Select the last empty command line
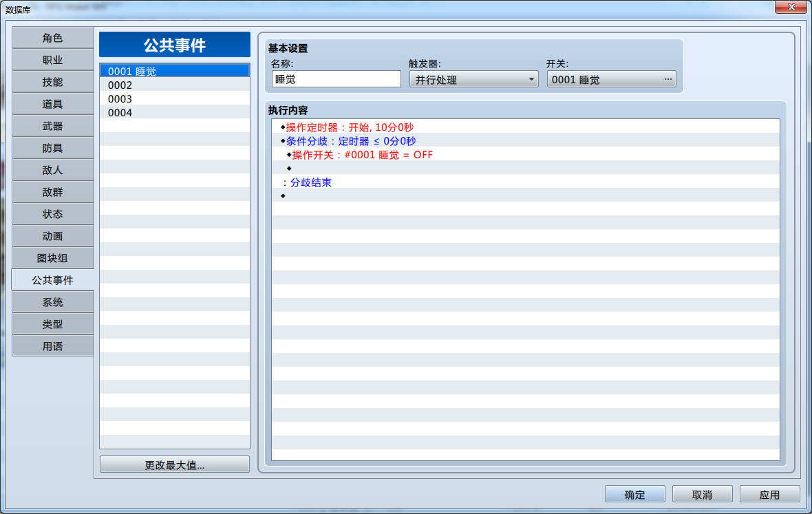The height and width of the screenshot is (514, 812). [x=526, y=195]
